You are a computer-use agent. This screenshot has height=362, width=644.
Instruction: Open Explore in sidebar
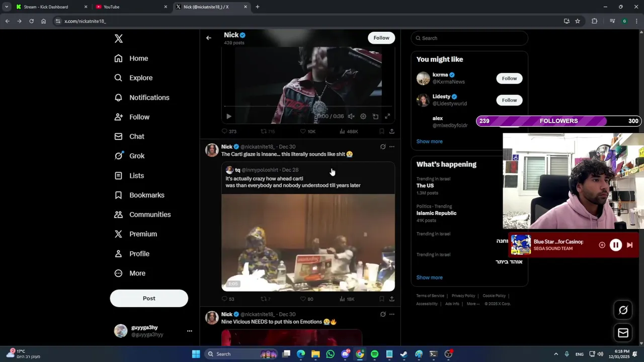tap(133, 78)
